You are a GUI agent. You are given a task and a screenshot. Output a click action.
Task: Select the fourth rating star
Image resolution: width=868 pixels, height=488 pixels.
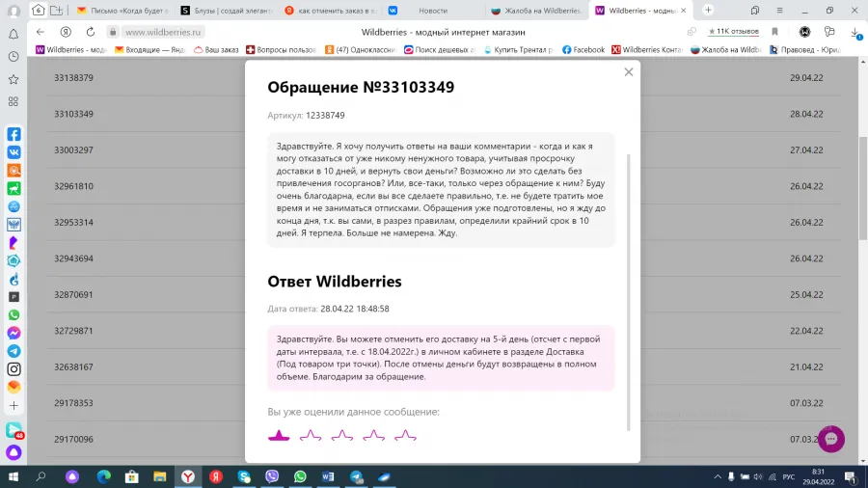373,436
